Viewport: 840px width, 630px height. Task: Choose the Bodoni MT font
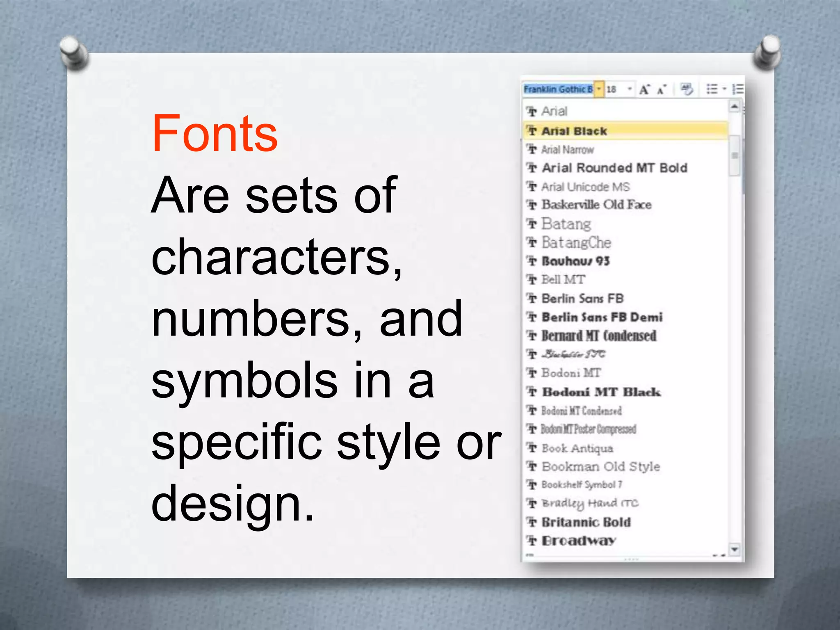pos(626,373)
